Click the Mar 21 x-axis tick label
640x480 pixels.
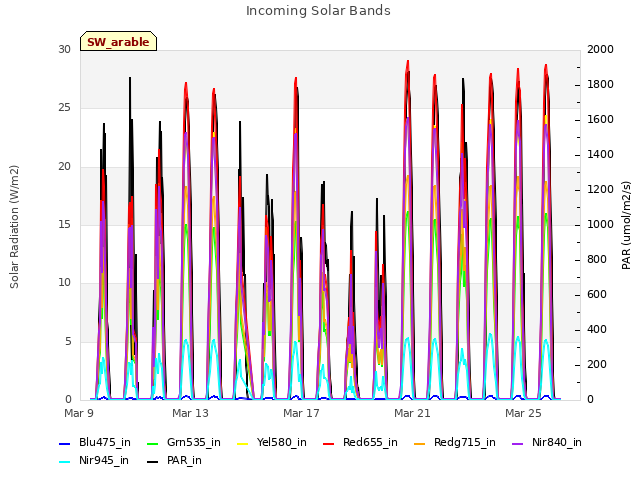click(x=412, y=413)
